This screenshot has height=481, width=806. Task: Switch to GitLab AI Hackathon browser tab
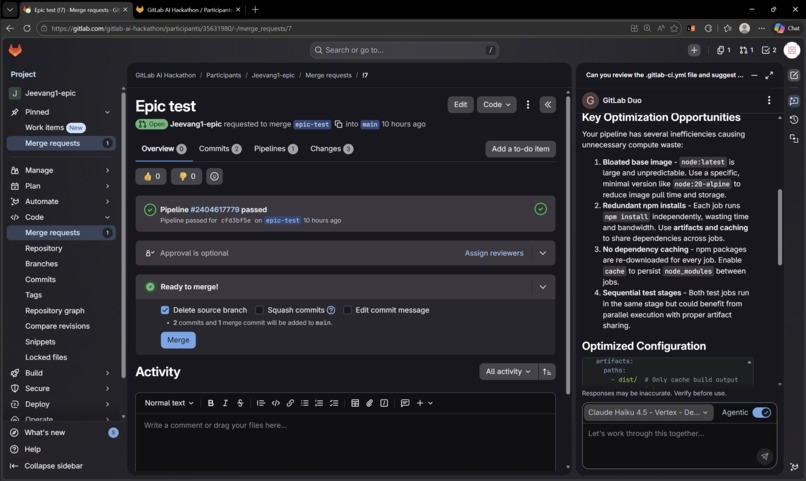189,9
